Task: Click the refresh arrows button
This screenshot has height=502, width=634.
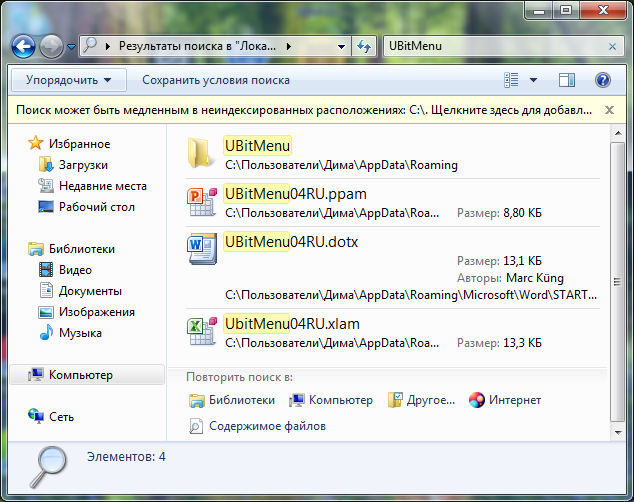Action: [x=364, y=46]
